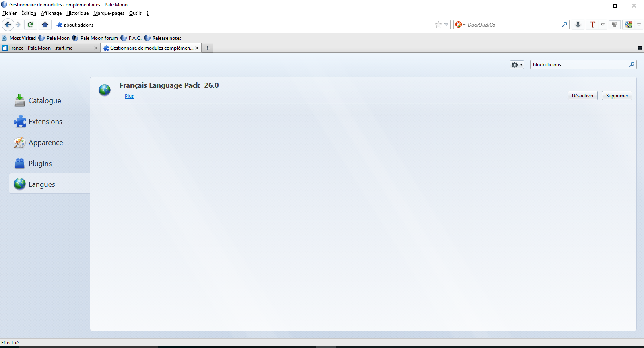Viewport: 644px width, 348px height.
Task: Open the Fichier menu
Action: [x=10, y=13]
